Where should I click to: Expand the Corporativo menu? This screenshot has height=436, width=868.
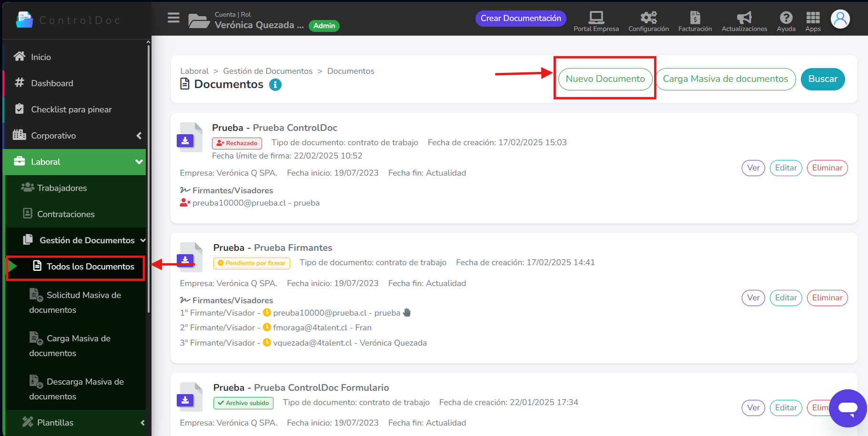click(x=139, y=136)
